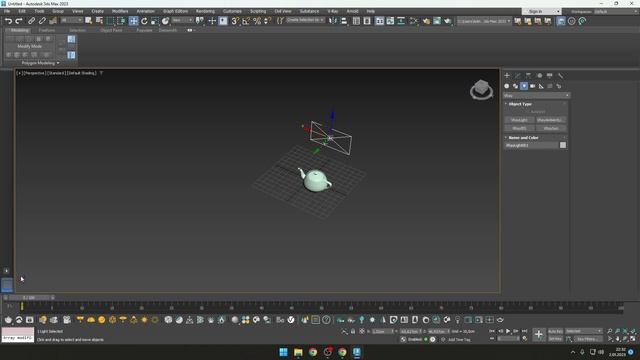
Task: Open the Motion panel tab icon
Action: [x=539, y=76]
